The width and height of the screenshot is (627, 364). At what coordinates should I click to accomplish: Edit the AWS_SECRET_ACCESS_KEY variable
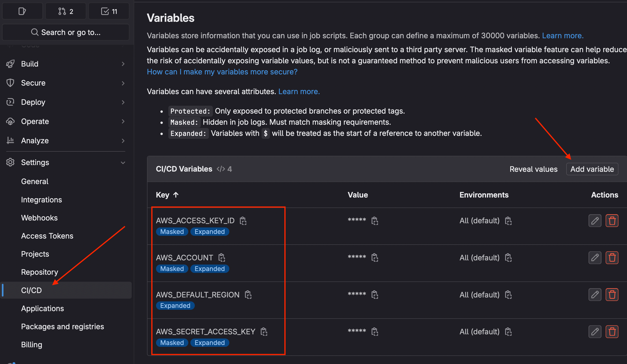595,332
